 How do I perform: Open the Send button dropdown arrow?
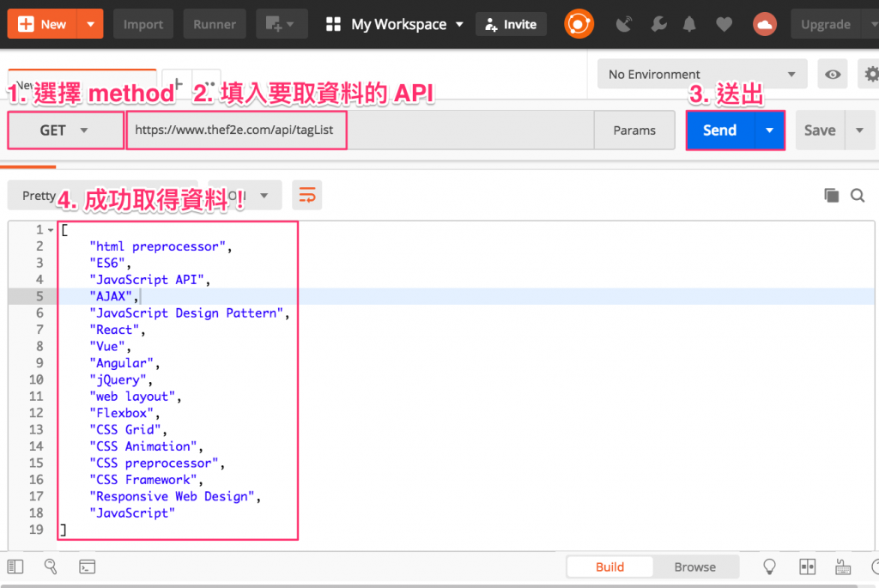click(x=770, y=130)
